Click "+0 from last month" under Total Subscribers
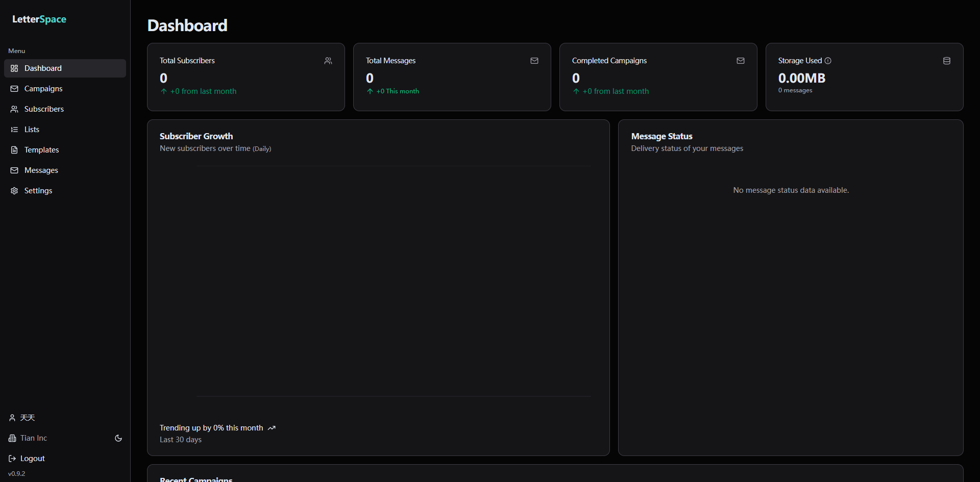The width and height of the screenshot is (980, 482). 203,91
